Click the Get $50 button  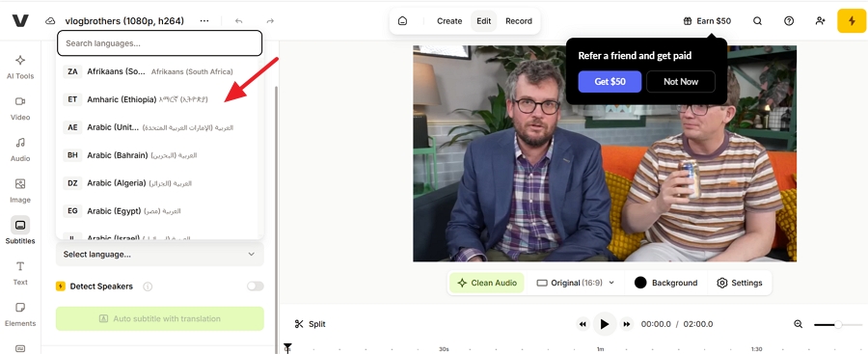610,81
